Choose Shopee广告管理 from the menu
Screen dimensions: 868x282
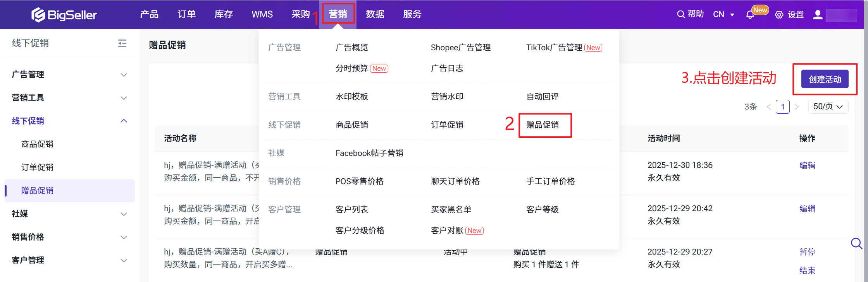[461, 48]
